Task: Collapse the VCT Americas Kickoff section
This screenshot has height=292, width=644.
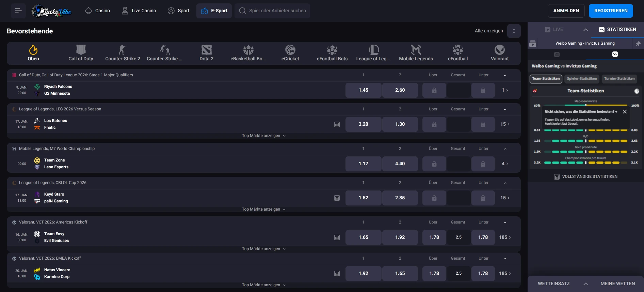Action: click(x=505, y=222)
